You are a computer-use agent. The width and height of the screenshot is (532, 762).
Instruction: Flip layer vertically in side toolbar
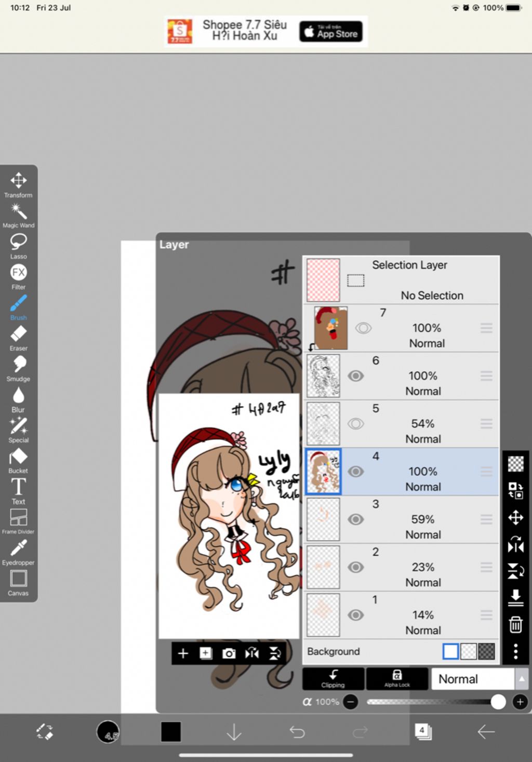515,571
